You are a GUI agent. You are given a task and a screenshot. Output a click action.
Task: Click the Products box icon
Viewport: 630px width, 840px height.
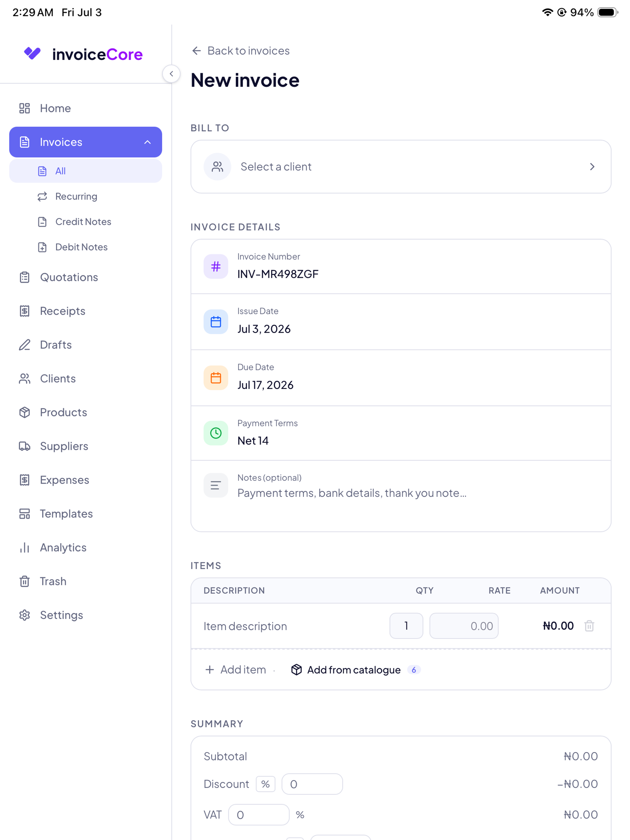[x=25, y=412]
